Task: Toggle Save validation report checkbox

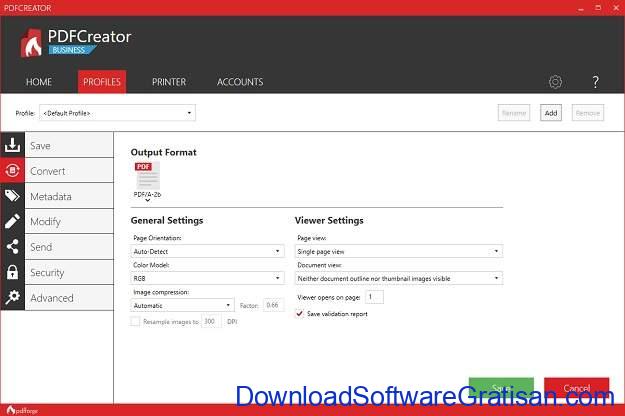Action: tap(299, 314)
